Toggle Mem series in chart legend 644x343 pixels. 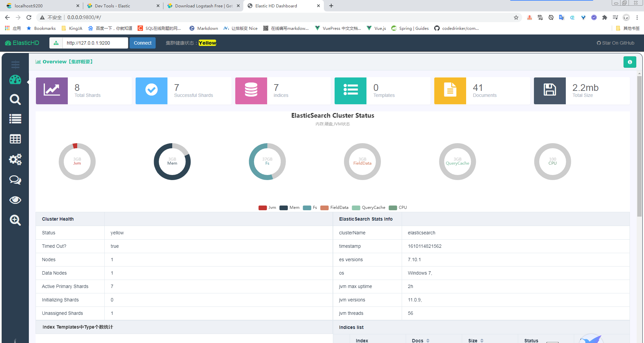coord(289,208)
